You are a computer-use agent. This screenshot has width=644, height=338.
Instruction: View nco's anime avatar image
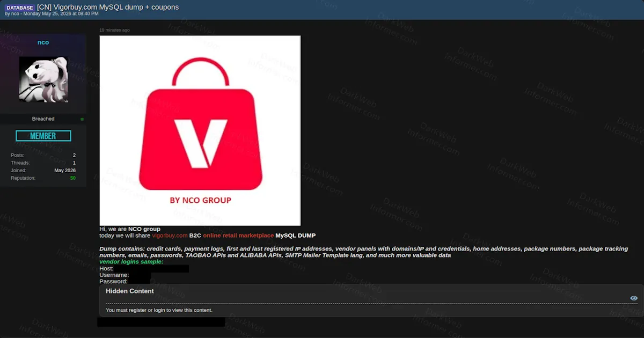click(x=43, y=79)
